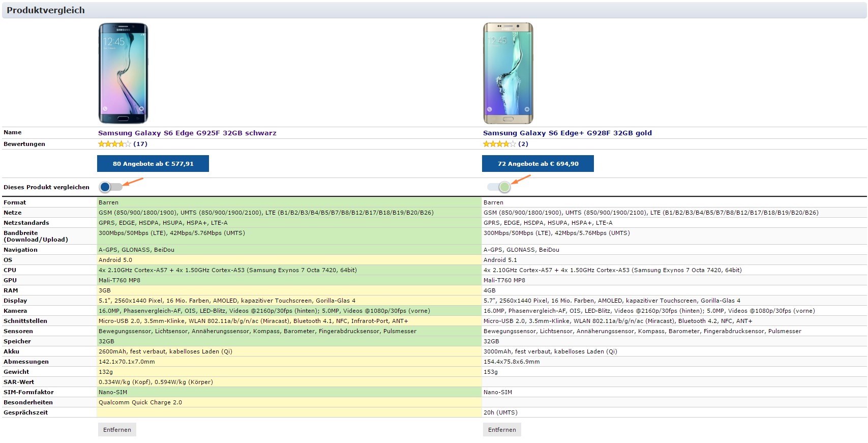Open the (17) reviews count
The width and height of the screenshot is (868, 443).
coord(140,144)
